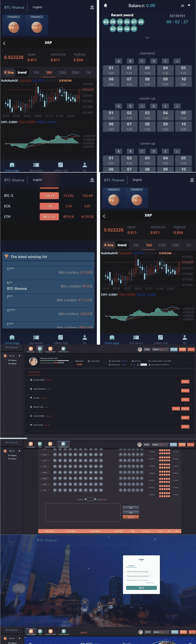The width and height of the screenshot is (196, 644).
Task: Select champion number 03 cell
Action: [147, 70]
